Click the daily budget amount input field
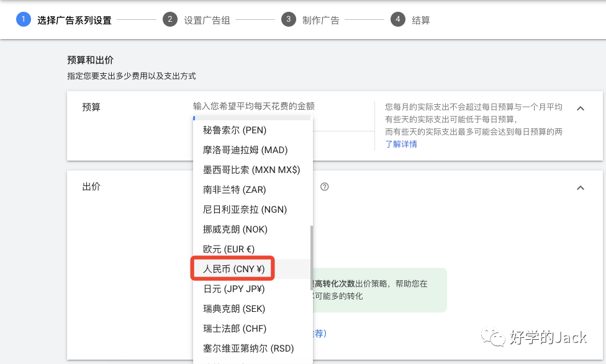Viewport: 606px width, 364px height. pyautogui.click(x=248, y=118)
